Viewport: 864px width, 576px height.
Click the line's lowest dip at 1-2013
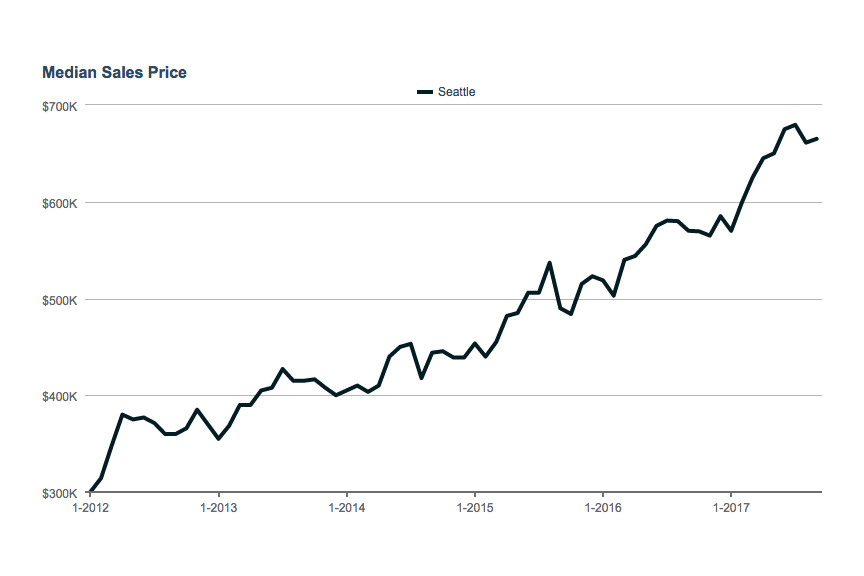click(x=218, y=438)
